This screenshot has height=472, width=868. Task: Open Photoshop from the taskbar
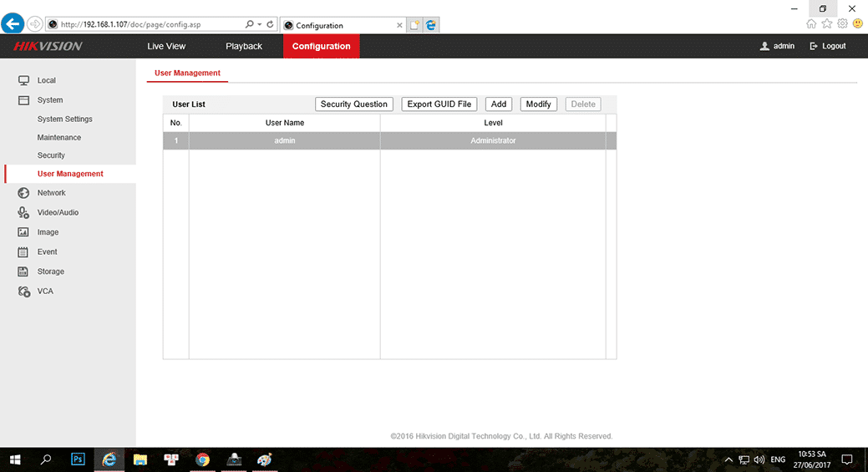tap(78, 459)
